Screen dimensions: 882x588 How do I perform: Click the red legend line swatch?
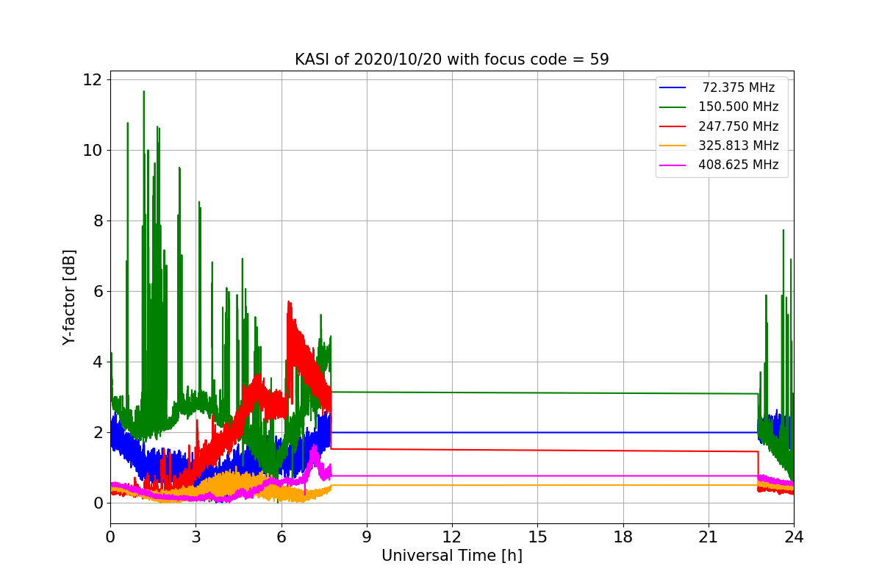coord(673,126)
